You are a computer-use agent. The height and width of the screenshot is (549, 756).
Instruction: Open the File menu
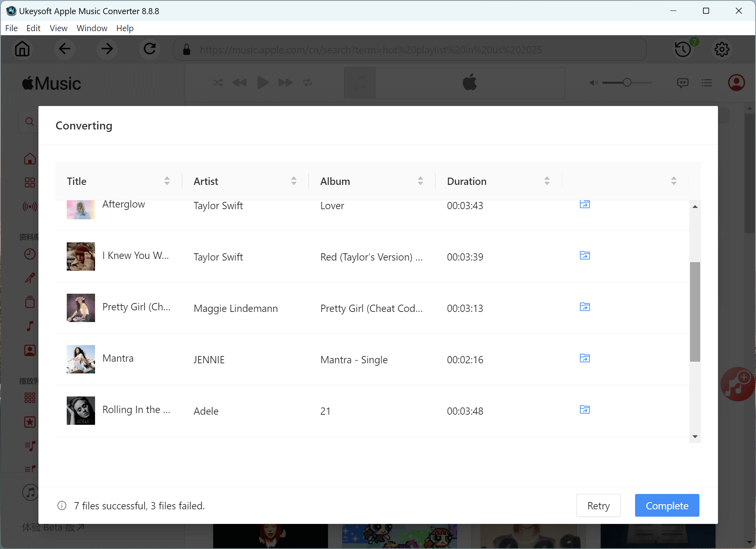(11, 28)
